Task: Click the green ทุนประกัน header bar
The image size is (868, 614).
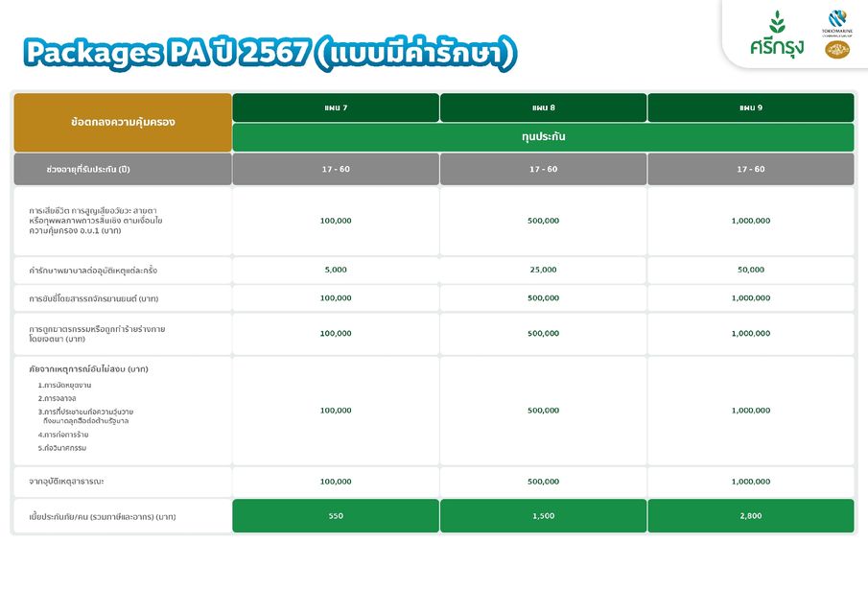Action: 543,137
